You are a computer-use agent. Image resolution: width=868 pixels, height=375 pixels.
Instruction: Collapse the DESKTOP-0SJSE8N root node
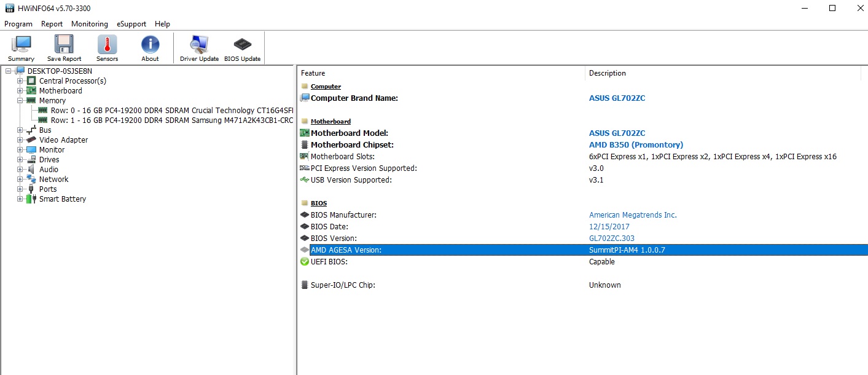click(9, 71)
